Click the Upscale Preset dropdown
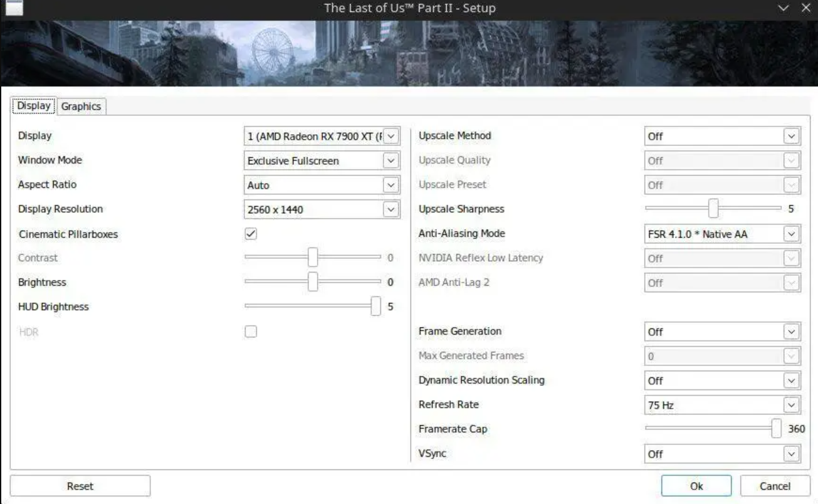The image size is (818, 504). click(722, 185)
